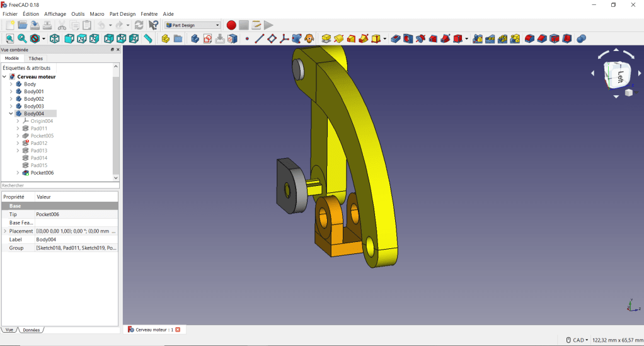Click the Pad tool icon

pyautogui.click(x=326, y=39)
